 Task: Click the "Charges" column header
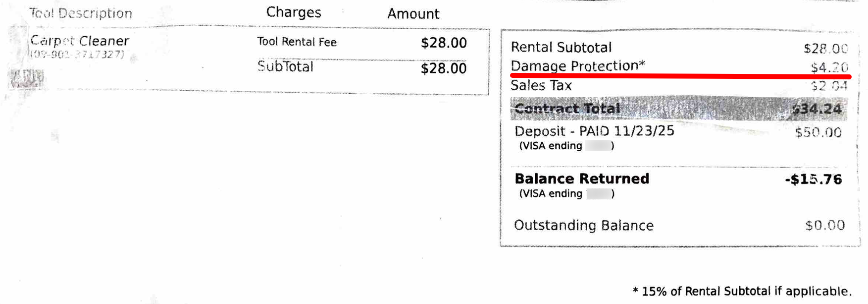(294, 12)
